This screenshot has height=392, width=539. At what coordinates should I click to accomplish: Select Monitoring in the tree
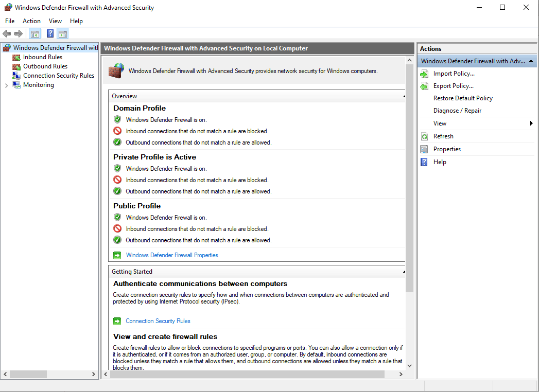(x=39, y=85)
